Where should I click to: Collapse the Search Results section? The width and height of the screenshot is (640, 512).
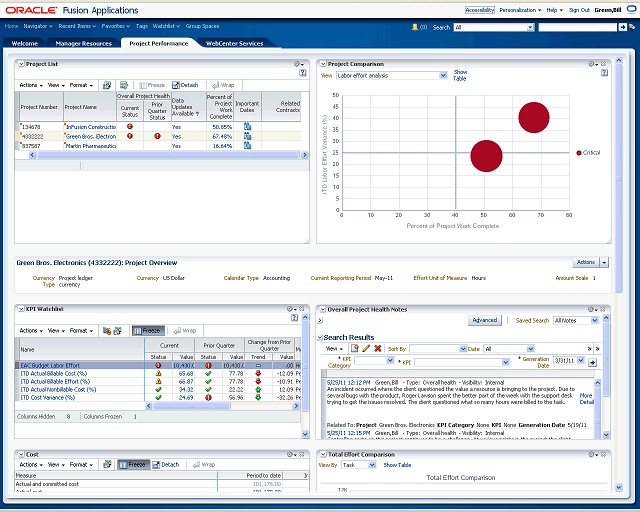click(x=319, y=337)
